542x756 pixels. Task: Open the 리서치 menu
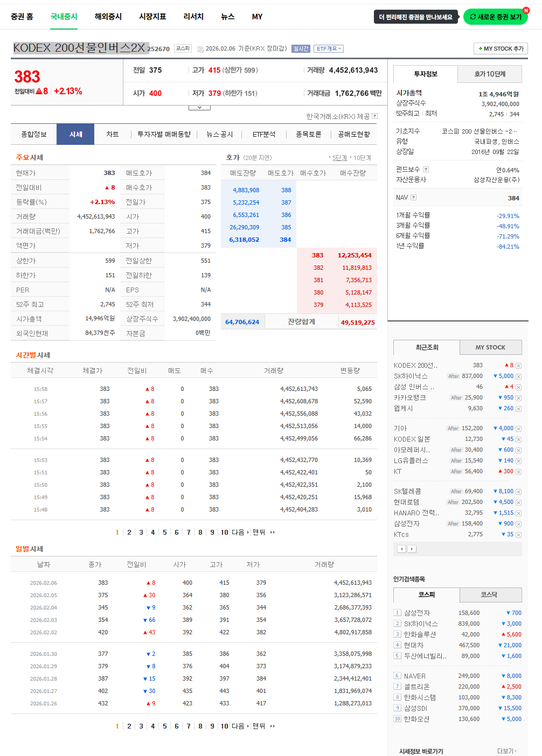193,17
